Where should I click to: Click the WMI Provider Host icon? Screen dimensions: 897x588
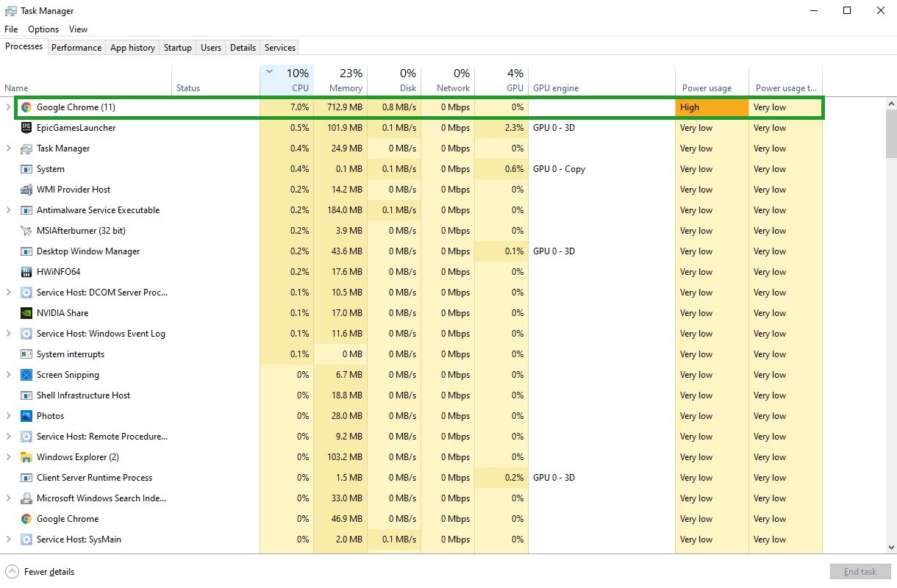click(26, 190)
